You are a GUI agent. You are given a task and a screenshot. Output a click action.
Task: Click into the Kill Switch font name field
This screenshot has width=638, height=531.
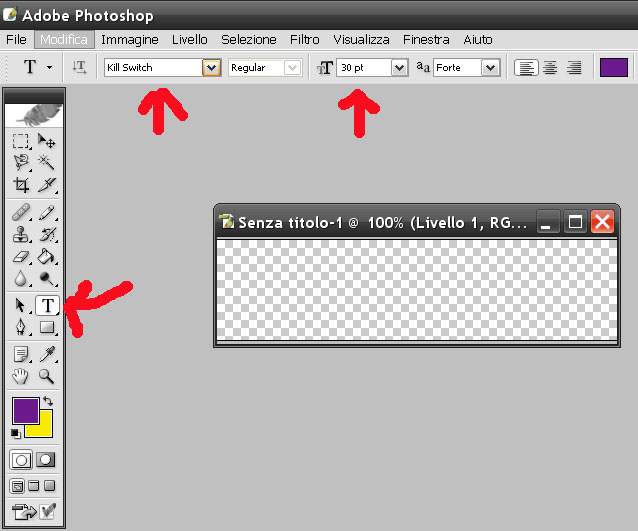[x=153, y=68]
